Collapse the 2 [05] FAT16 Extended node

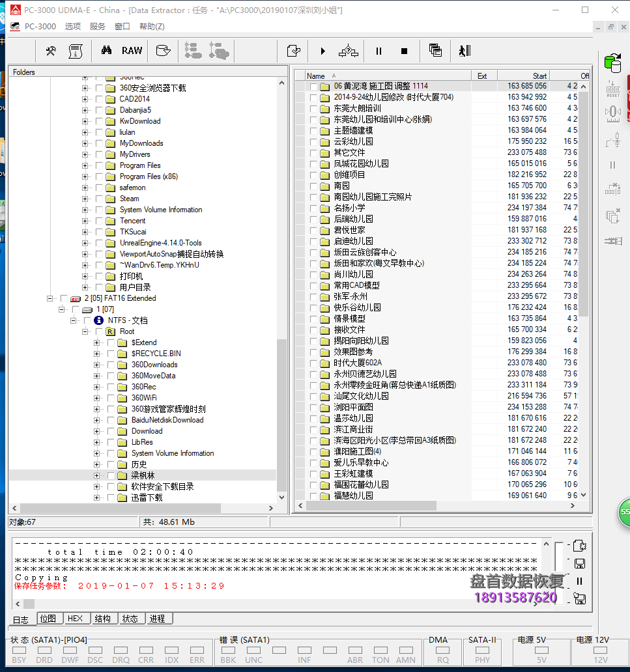50,298
